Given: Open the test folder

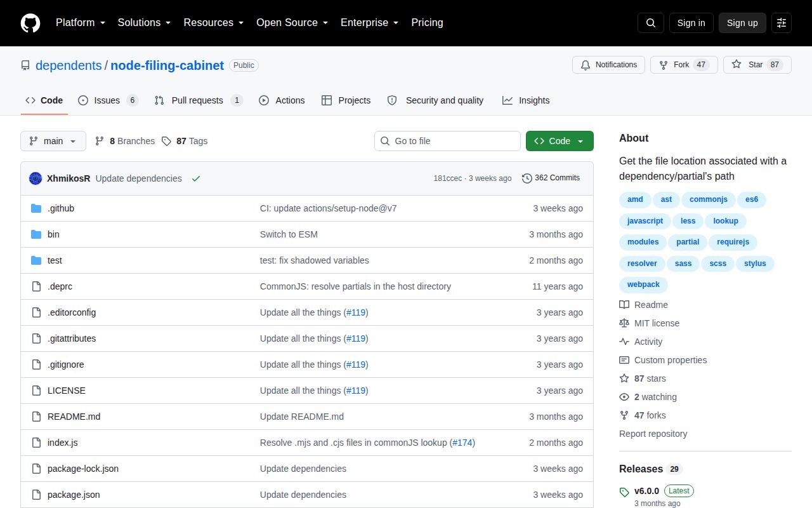Looking at the screenshot, I should 55,260.
